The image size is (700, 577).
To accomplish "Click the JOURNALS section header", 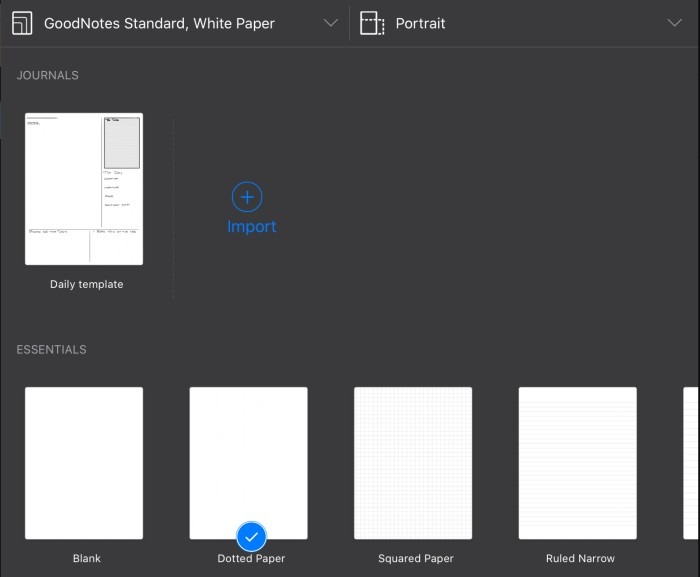I will [x=47, y=75].
